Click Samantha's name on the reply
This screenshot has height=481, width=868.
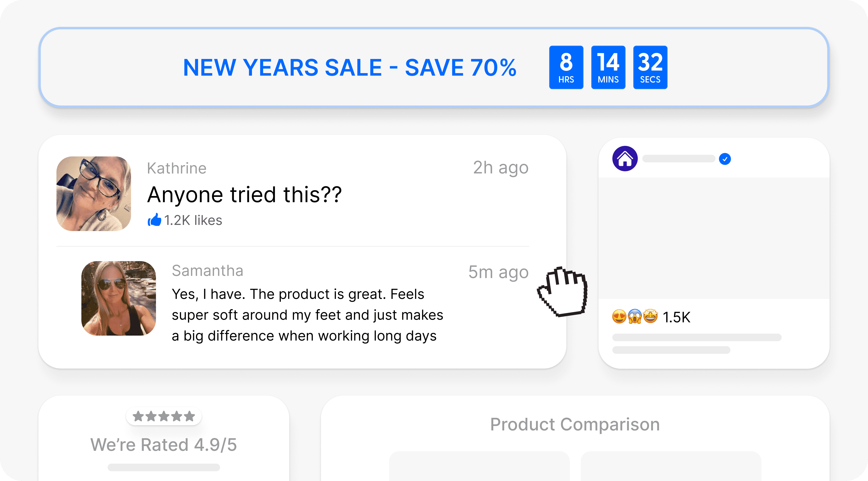coord(208,271)
